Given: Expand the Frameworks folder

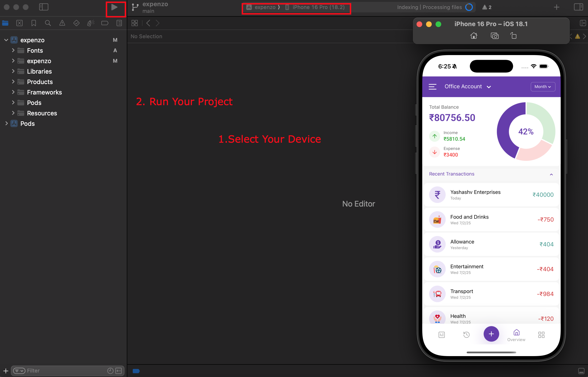Looking at the screenshot, I should pos(13,92).
